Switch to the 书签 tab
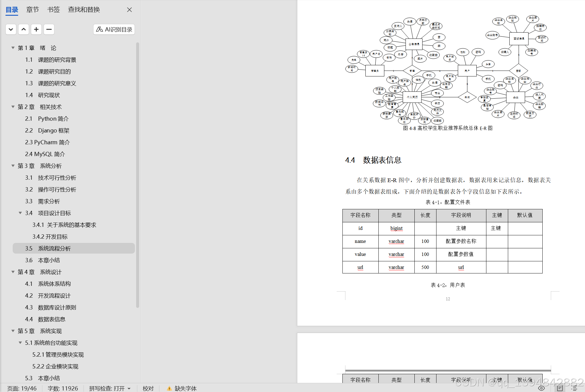 (54, 10)
